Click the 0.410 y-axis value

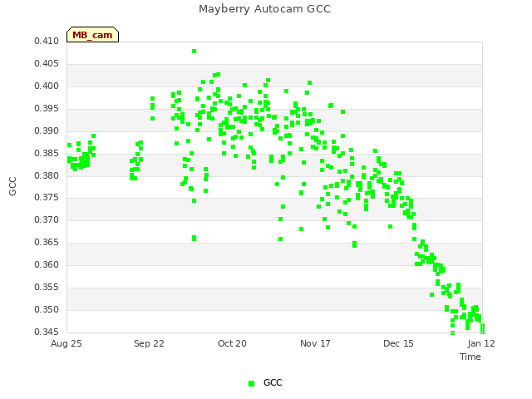pyautogui.click(x=47, y=42)
